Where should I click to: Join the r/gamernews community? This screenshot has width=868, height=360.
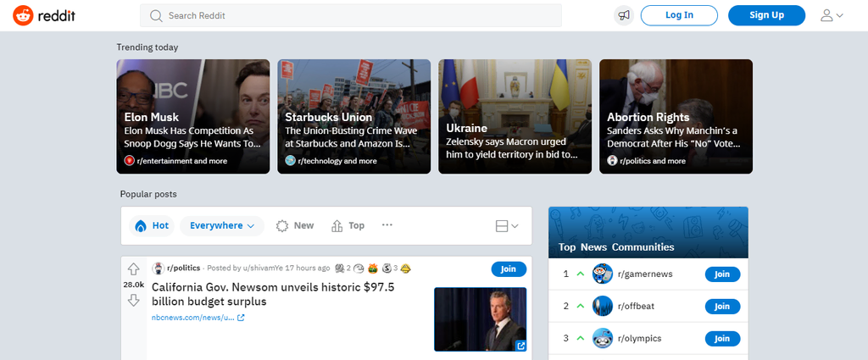[x=722, y=274]
